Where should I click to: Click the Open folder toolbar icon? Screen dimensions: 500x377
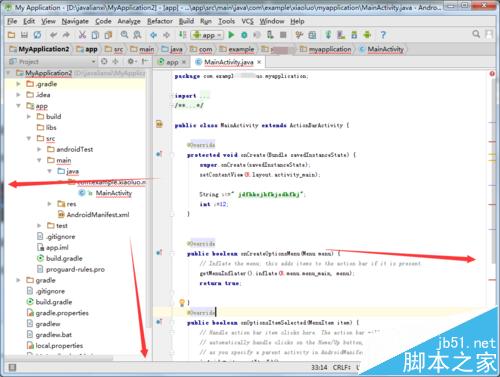[x=11, y=35]
